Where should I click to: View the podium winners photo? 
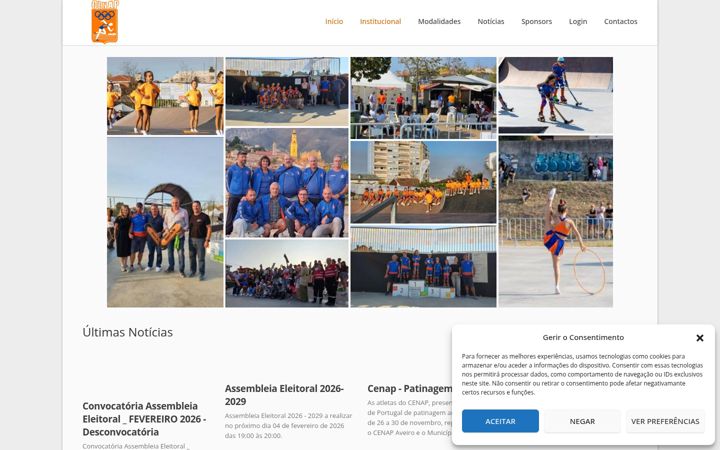tap(423, 266)
